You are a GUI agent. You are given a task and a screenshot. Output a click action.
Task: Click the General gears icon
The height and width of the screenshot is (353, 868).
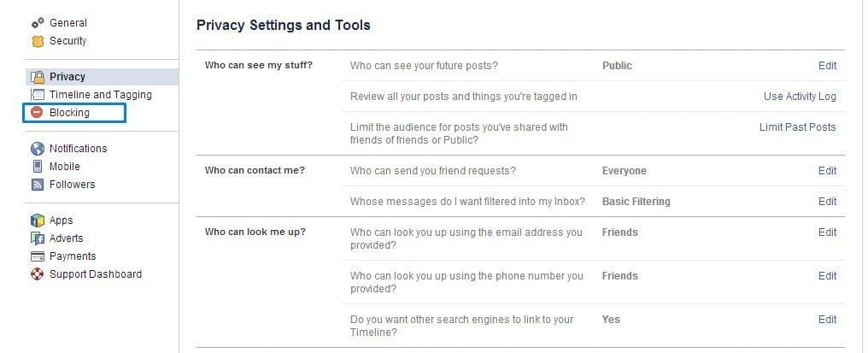38,23
